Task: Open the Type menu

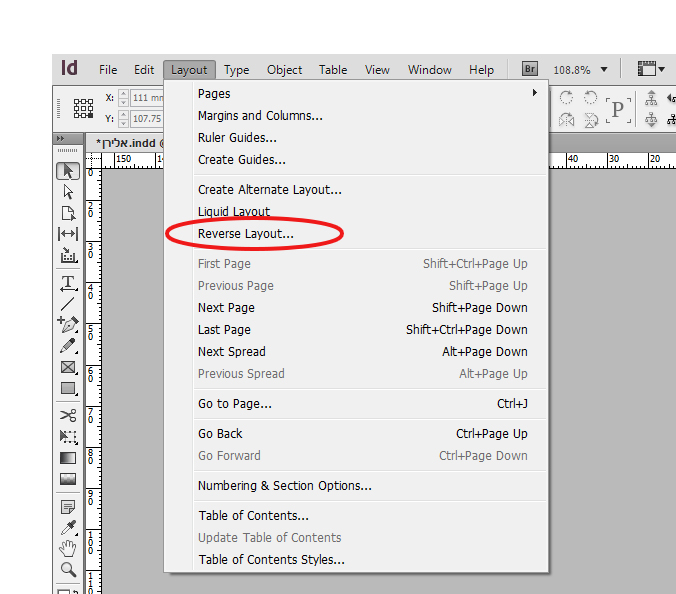Action: pyautogui.click(x=236, y=70)
